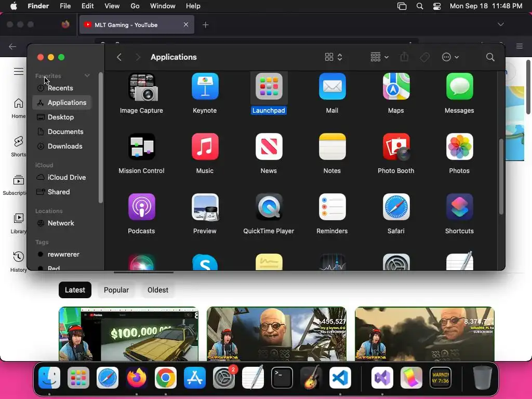Select Desktop in Finder sidebar
Screen dimensions: 532x399
tap(62, 117)
